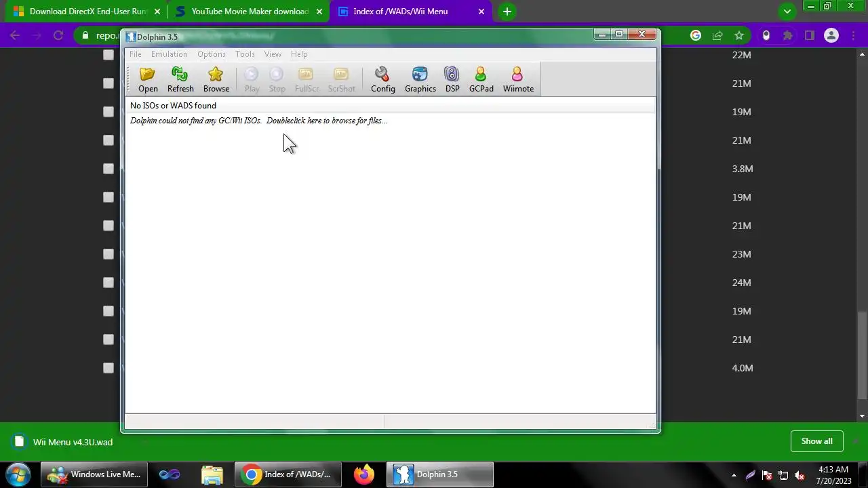Click the Chrome page vertical scrollbar
Viewport: 868px width, 488px height.
[863, 355]
